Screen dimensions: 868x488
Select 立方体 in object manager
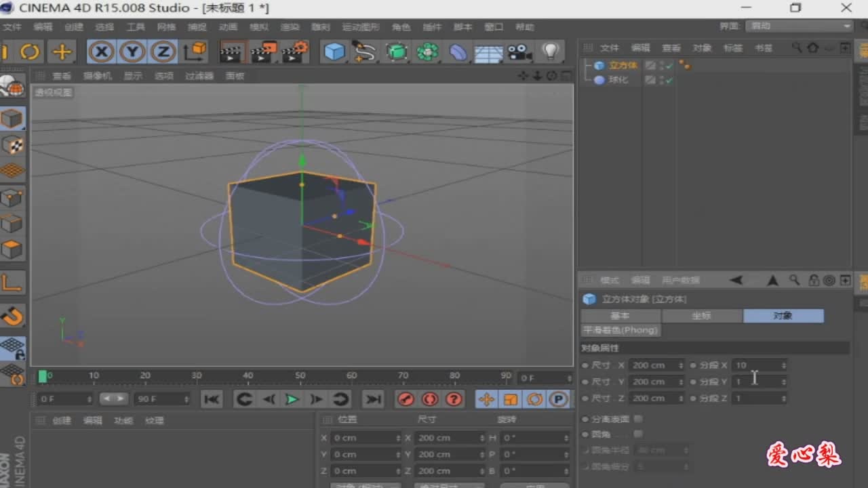point(623,66)
